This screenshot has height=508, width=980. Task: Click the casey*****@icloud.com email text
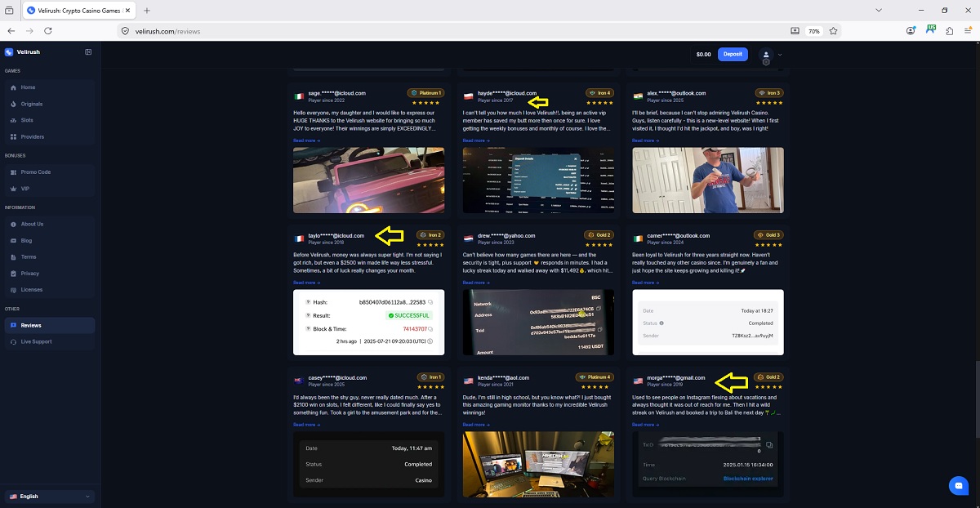337,377
